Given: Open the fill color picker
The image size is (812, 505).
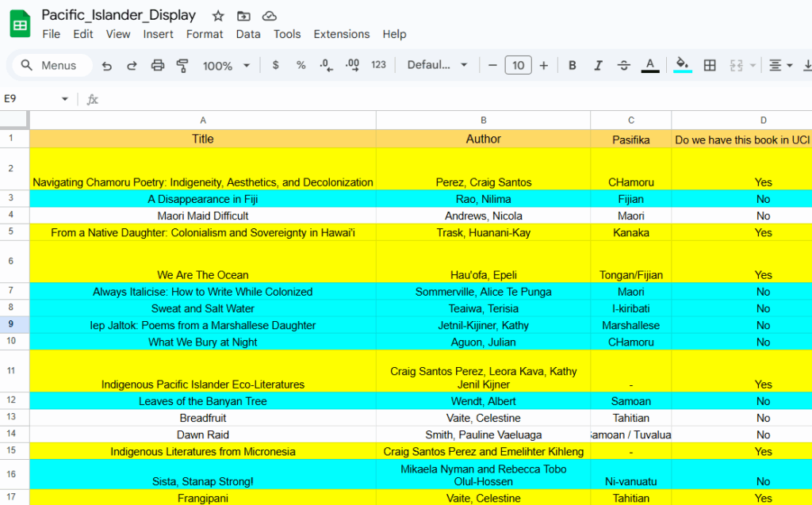Looking at the screenshot, I should click(682, 66).
